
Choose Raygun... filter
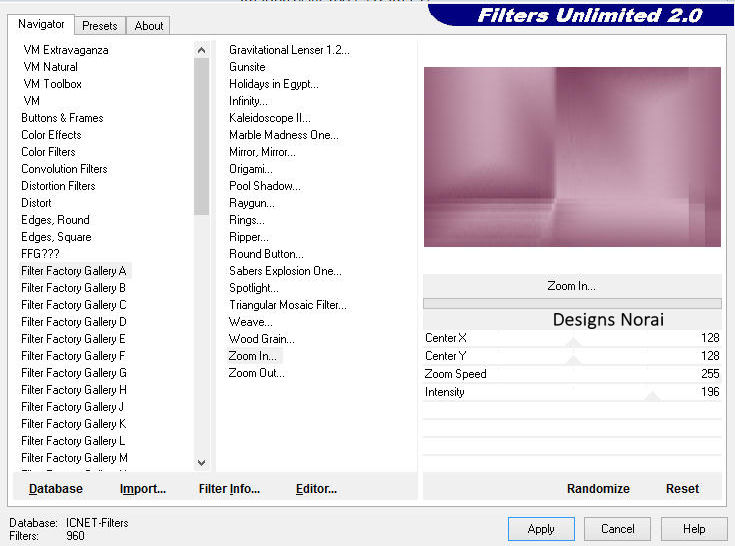coord(252,203)
